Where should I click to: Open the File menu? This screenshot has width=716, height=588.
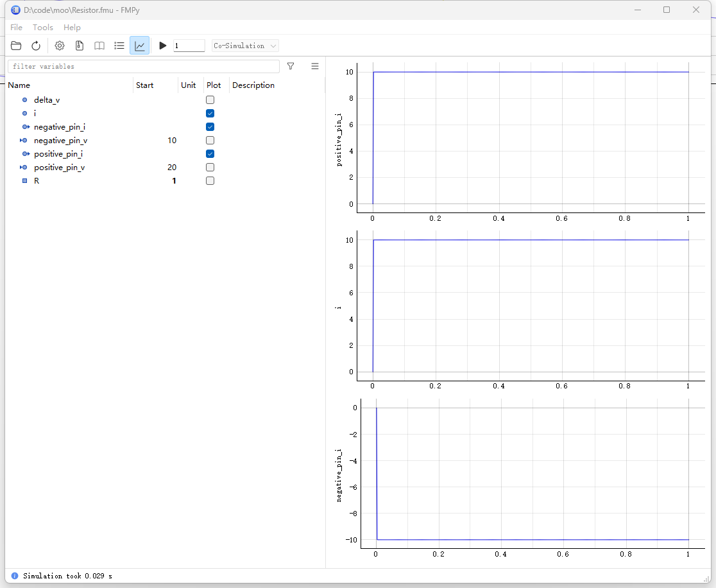(x=17, y=28)
